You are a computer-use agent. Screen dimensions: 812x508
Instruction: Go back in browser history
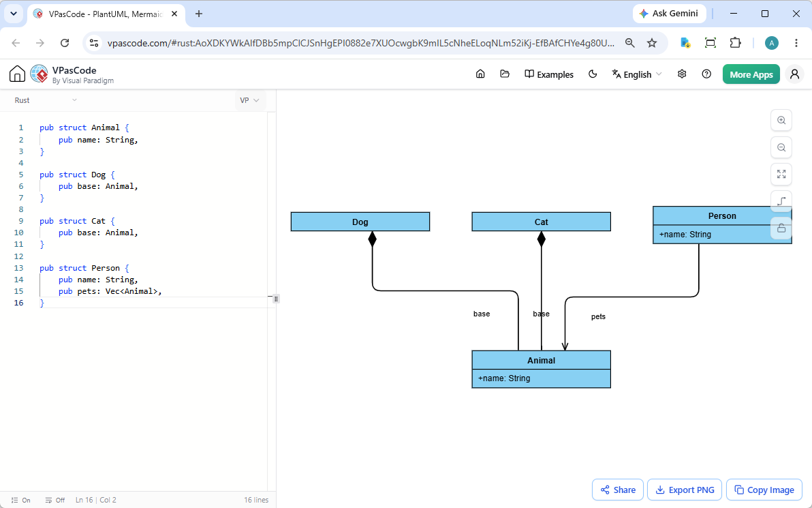tap(16, 43)
